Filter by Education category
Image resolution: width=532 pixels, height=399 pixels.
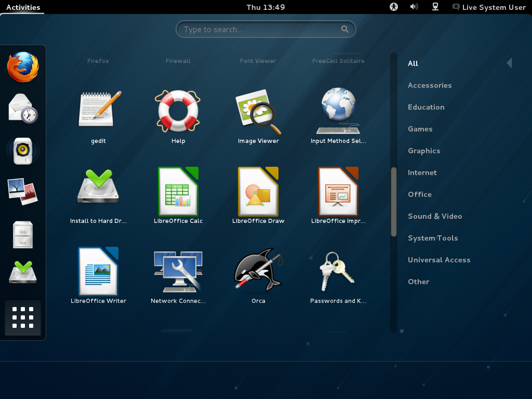pyautogui.click(x=426, y=107)
